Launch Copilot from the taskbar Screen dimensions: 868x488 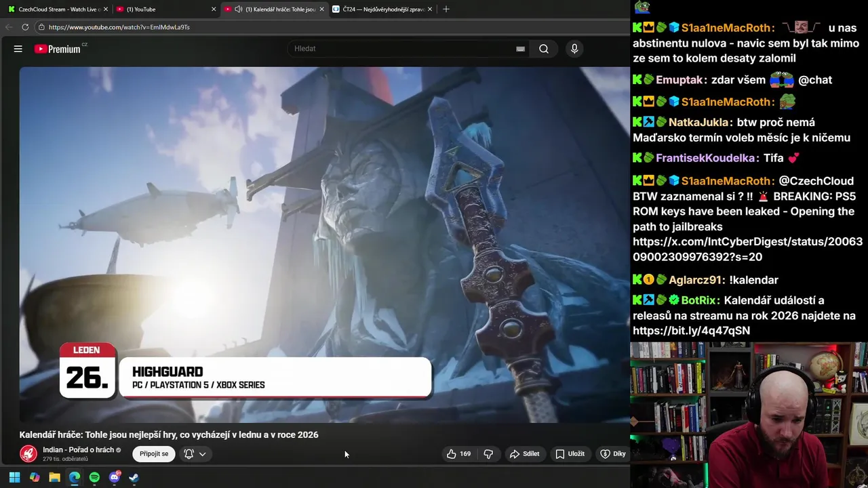click(35, 477)
